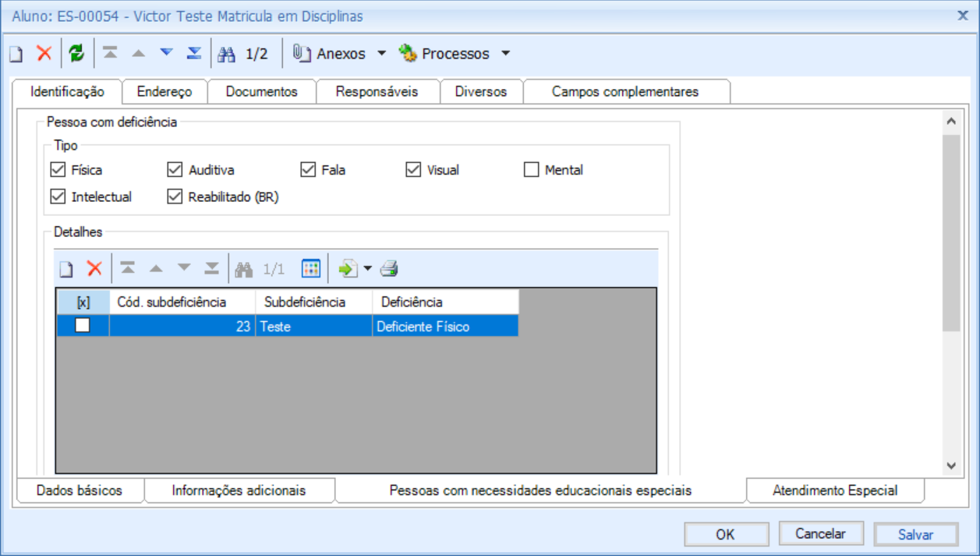Go to first row in Detalhes toolbar
The height and width of the screenshot is (556, 980).
(x=128, y=269)
